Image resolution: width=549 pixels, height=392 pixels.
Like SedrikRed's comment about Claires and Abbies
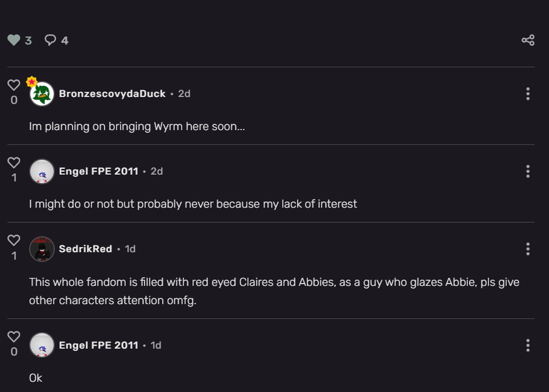click(x=13, y=240)
